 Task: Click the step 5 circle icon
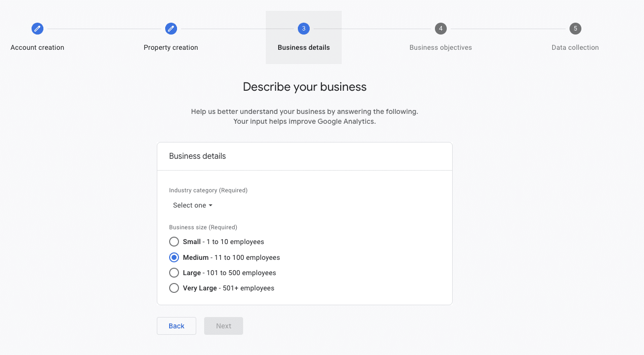point(575,29)
